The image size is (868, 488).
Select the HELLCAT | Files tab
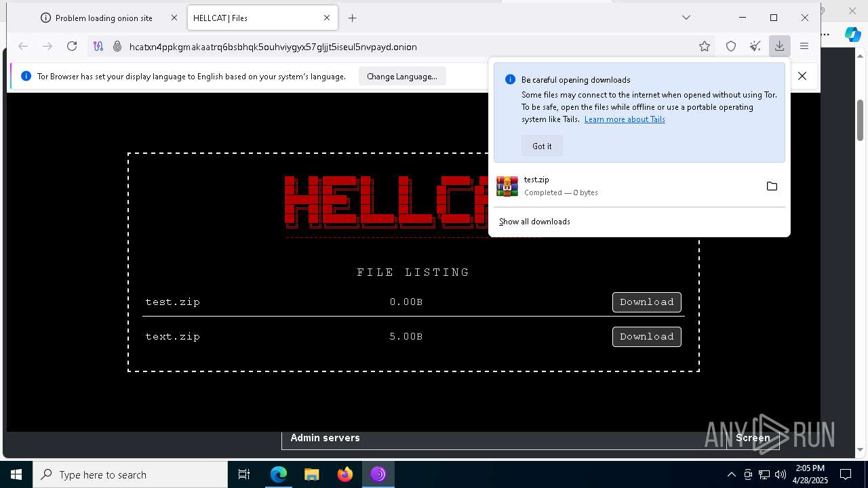point(262,18)
